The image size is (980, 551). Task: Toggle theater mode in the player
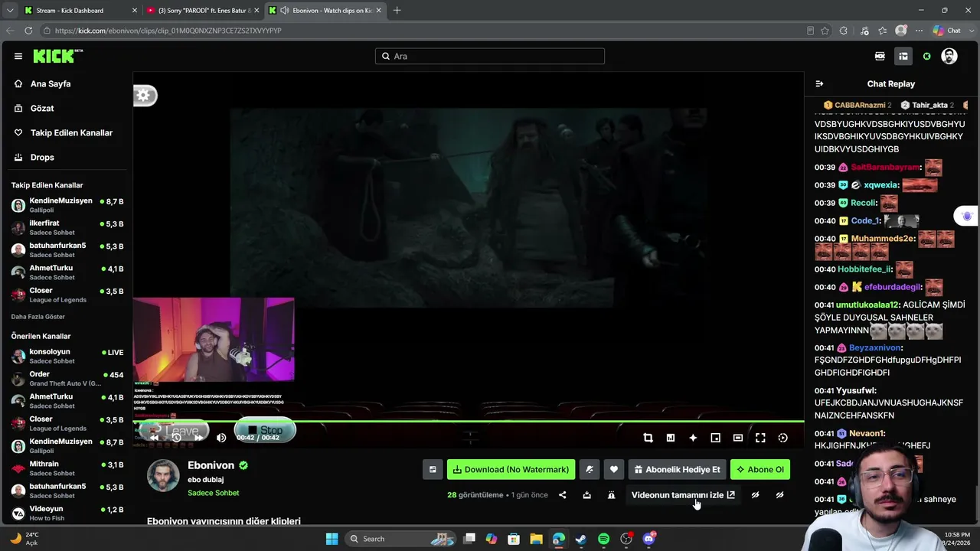point(737,438)
